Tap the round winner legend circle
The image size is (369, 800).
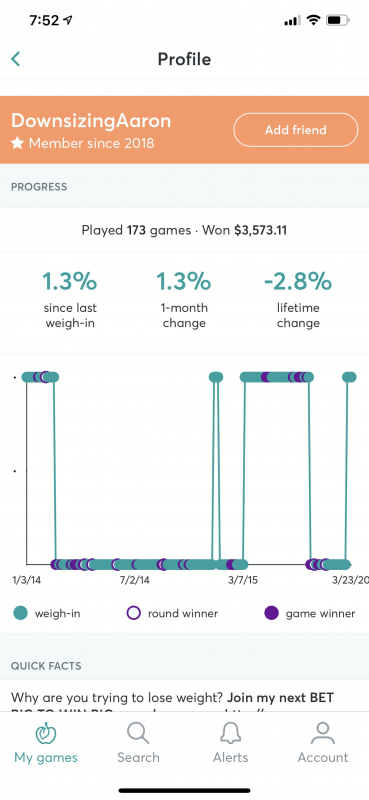pyautogui.click(x=133, y=613)
